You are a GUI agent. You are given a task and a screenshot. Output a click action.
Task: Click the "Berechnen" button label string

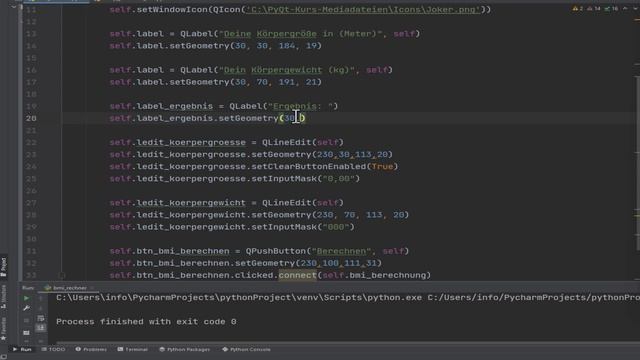pos(341,251)
